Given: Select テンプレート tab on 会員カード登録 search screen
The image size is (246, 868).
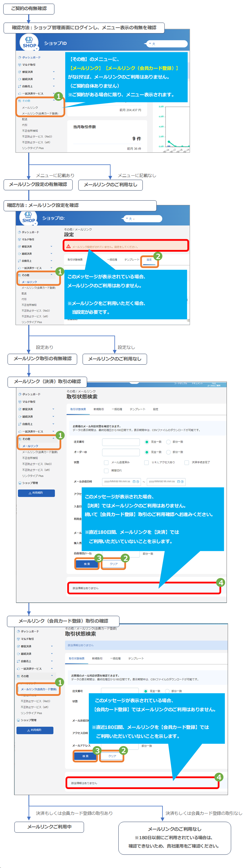Looking at the screenshot, I should coord(136,658).
